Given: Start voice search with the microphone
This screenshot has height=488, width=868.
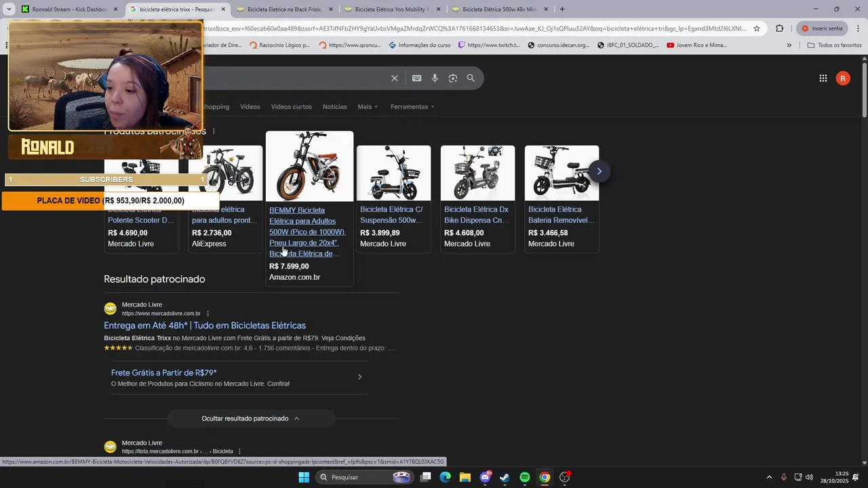Looking at the screenshot, I should pyautogui.click(x=435, y=78).
